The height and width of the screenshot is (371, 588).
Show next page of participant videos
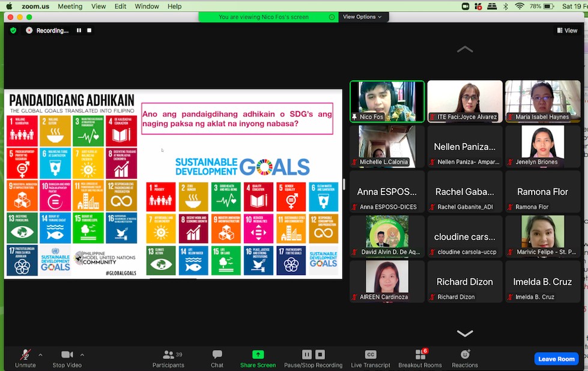click(x=465, y=333)
